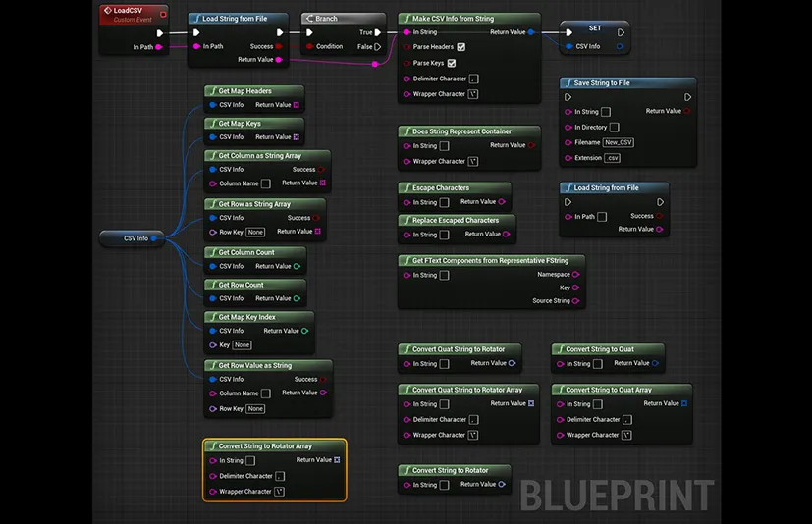Image resolution: width=812 pixels, height=524 pixels.
Task: Click Success pin on Get Row Value as String
Action: 323,380
